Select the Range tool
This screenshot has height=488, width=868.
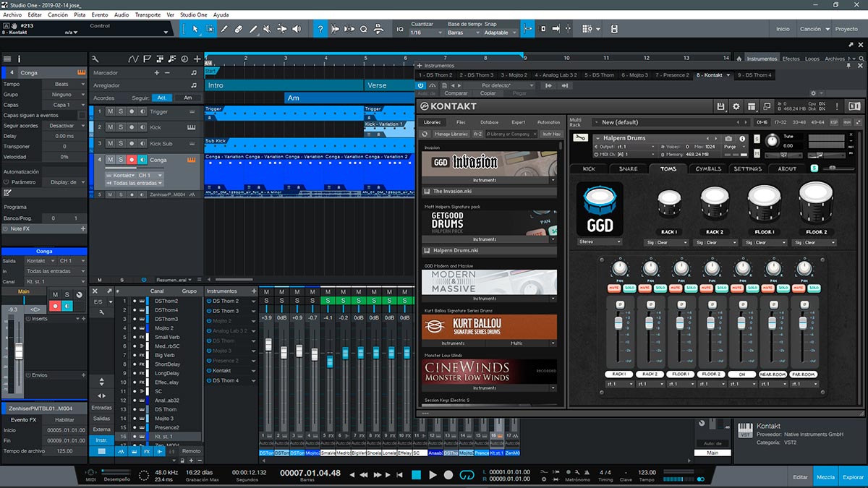click(x=210, y=29)
